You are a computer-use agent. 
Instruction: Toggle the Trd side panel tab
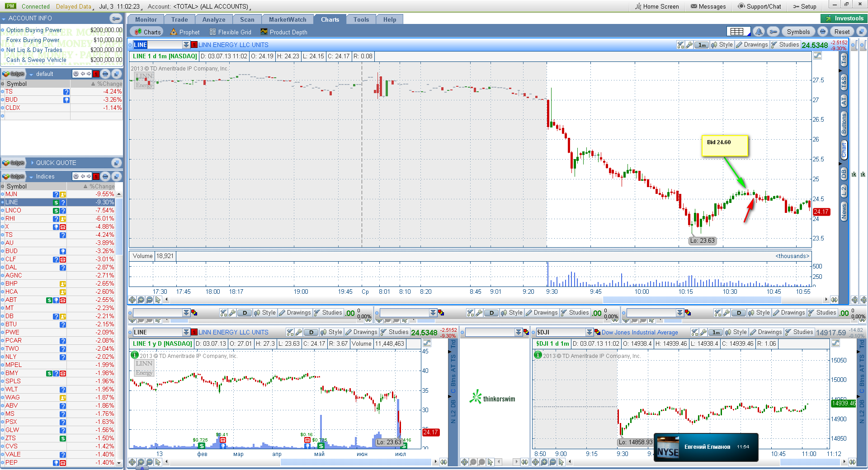coord(844,59)
